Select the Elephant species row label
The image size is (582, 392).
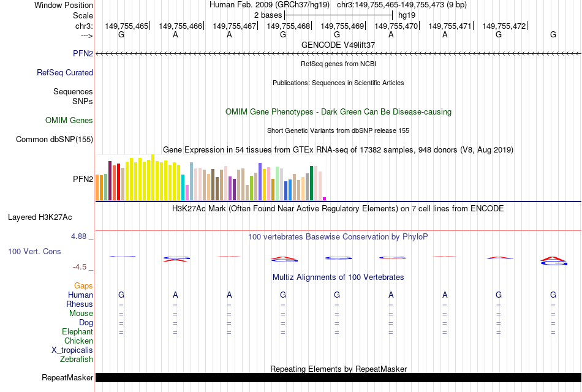pos(78,331)
